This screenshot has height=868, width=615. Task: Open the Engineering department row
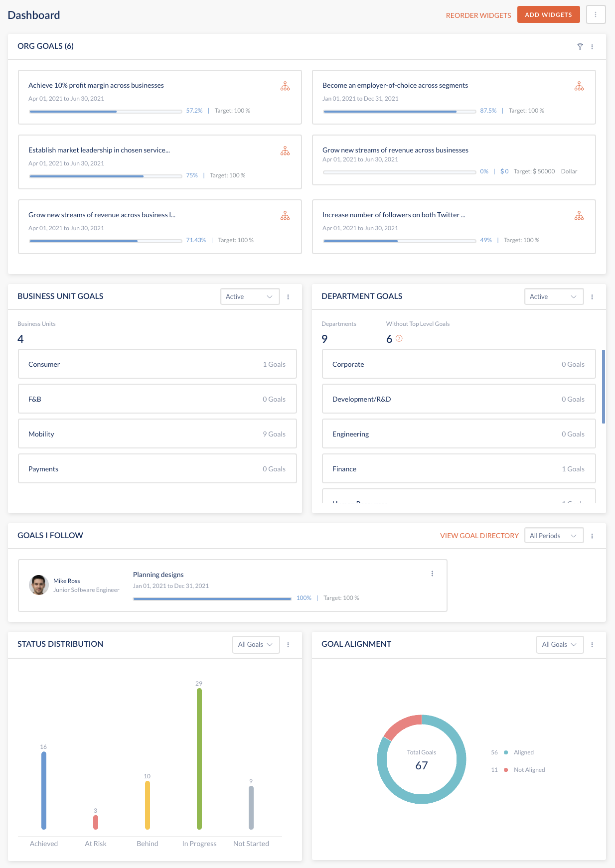click(x=459, y=434)
